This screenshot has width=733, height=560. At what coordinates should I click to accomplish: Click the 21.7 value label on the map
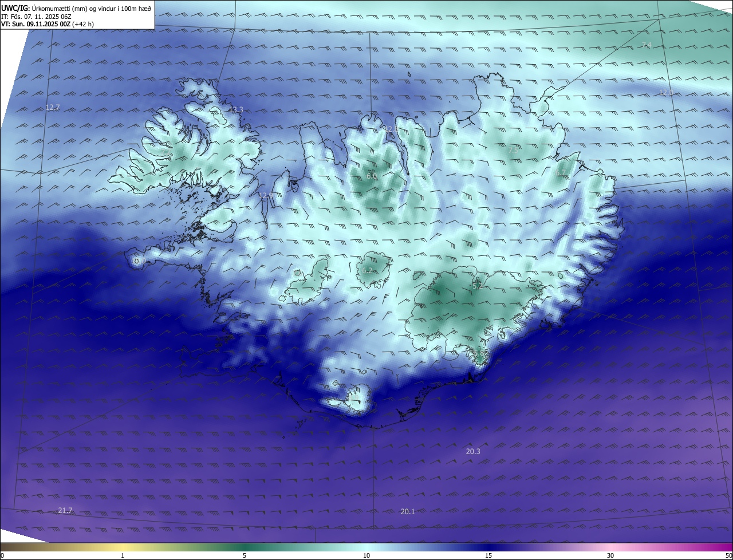[65, 510]
